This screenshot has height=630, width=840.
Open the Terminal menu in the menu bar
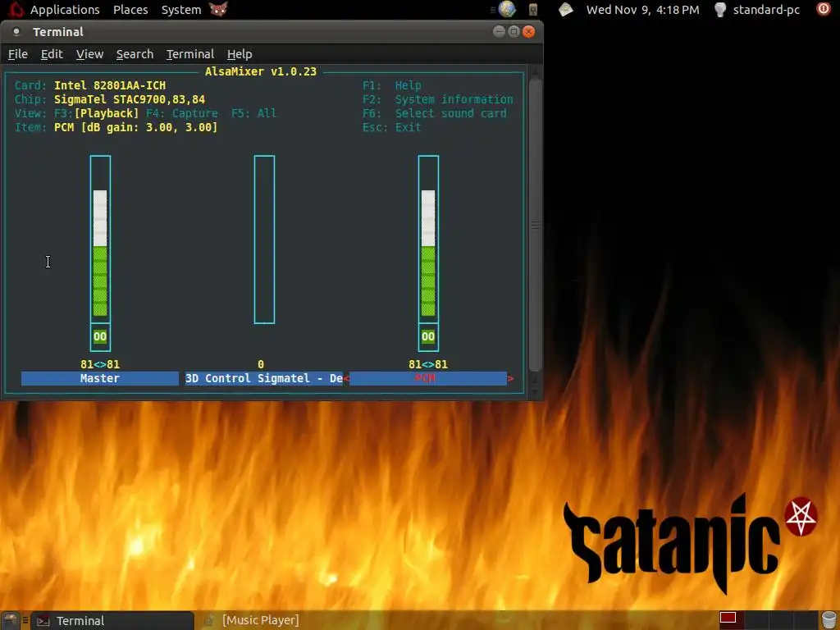[x=190, y=54]
